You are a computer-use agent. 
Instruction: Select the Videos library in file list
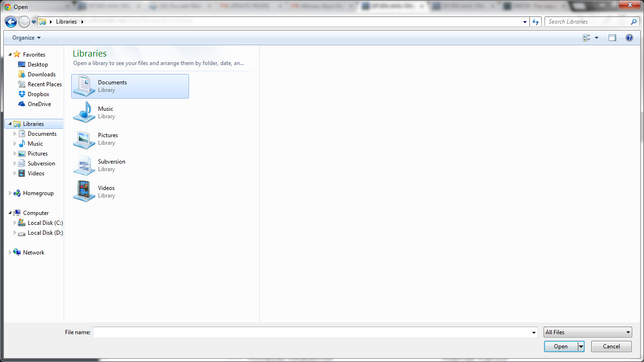[106, 191]
